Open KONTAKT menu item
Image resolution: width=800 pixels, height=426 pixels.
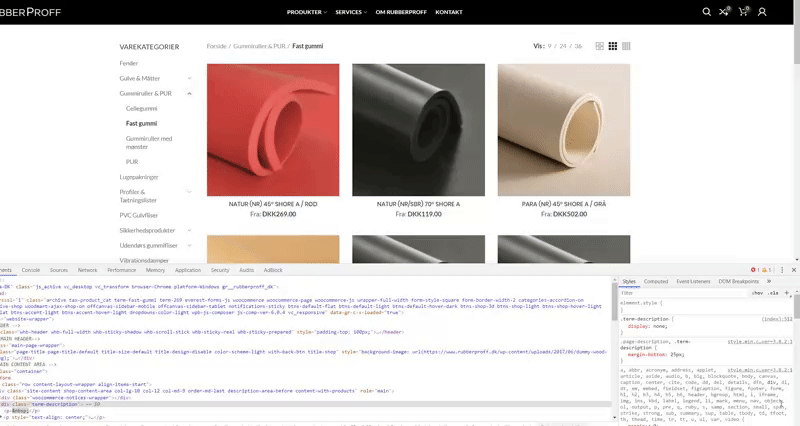(449, 12)
